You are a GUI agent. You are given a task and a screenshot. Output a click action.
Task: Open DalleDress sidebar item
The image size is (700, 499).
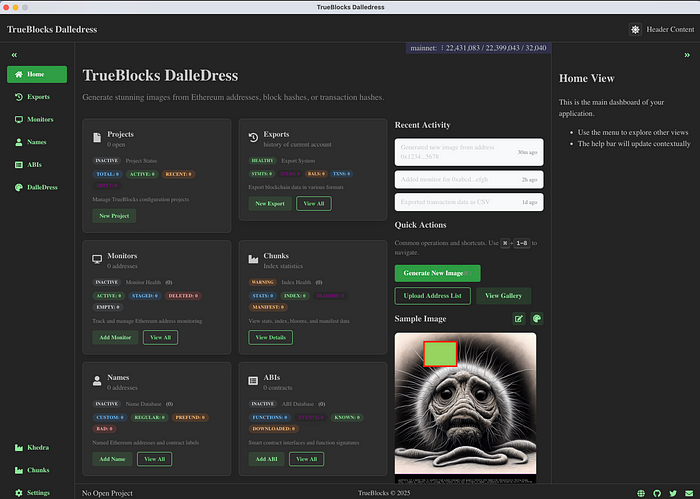coord(36,187)
